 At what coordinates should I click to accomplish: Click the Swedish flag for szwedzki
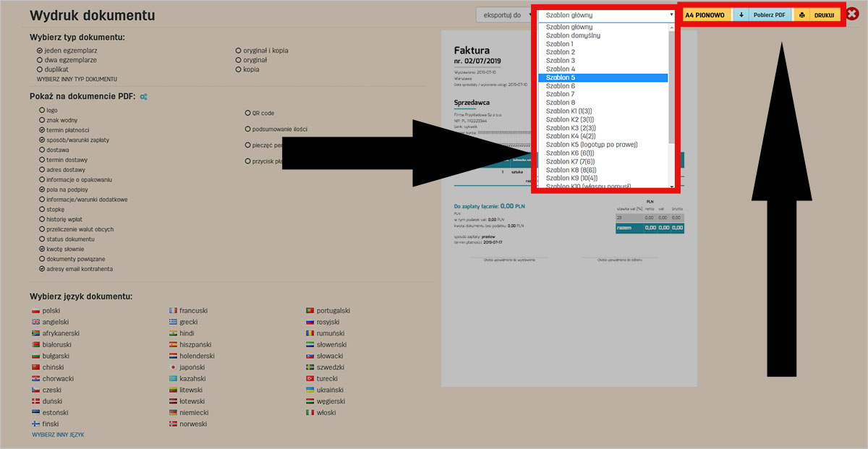click(x=310, y=367)
